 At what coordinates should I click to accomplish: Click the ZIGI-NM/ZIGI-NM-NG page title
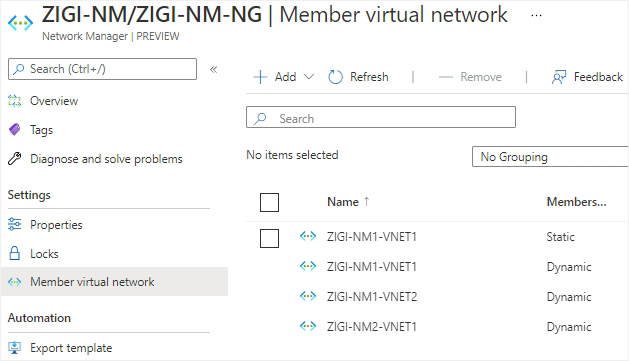pyautogui.click(x=152, y=14)
